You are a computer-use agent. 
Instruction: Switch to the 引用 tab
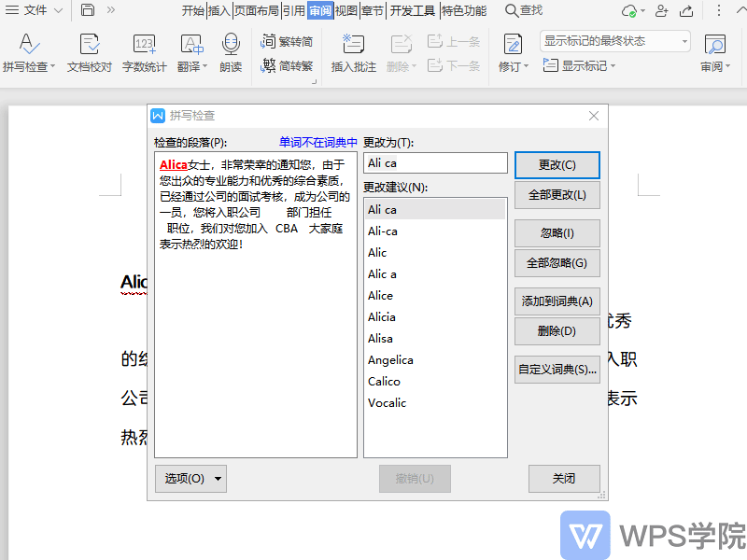pos(293,10)
